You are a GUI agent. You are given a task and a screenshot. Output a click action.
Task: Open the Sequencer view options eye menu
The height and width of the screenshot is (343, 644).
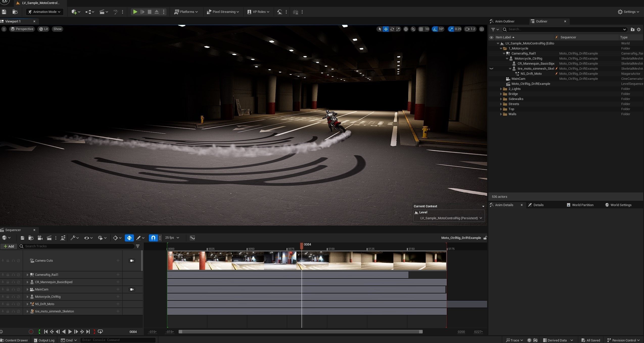pos(88,238)
